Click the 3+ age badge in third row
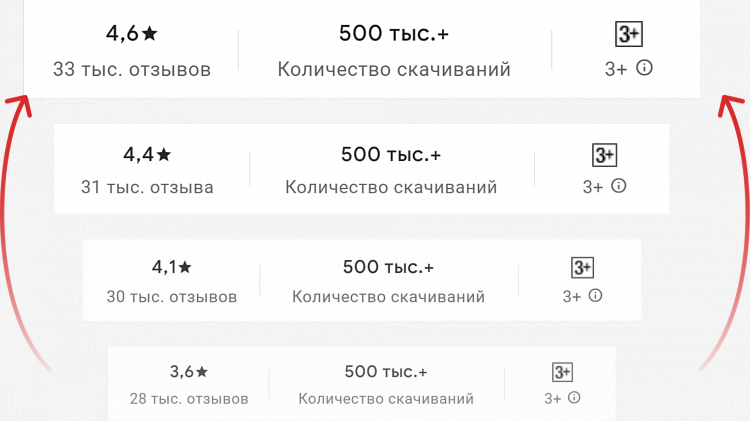This screenshot has width=750, height=421. click(583, 267)
